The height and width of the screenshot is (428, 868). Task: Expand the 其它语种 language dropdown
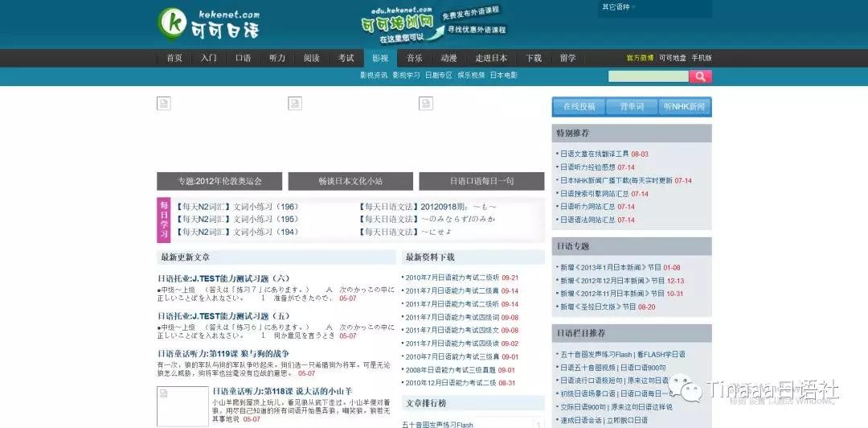point(619,7)
